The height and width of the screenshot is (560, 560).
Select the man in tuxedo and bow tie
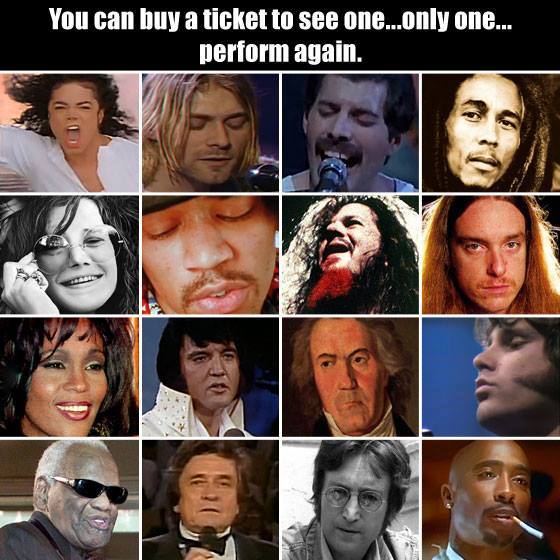210,500
